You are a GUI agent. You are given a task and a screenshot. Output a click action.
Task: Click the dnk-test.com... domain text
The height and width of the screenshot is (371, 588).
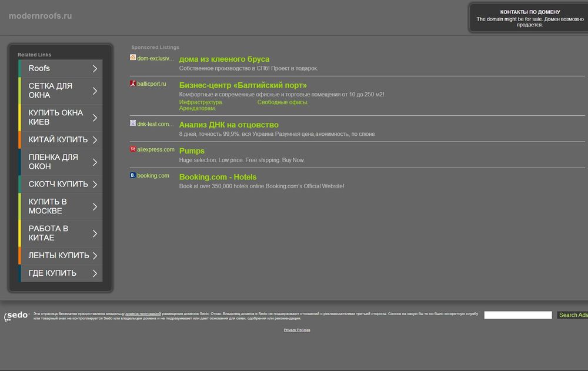[x=156, y=124]
